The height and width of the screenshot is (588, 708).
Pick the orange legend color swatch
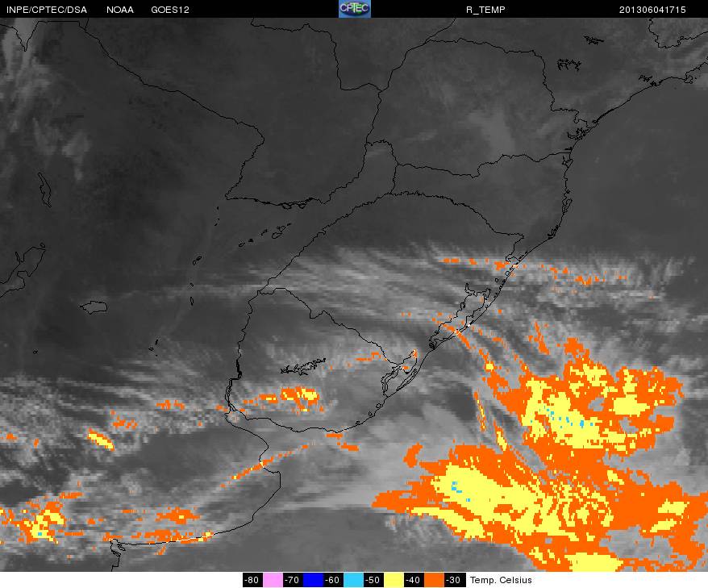[434, 580]
